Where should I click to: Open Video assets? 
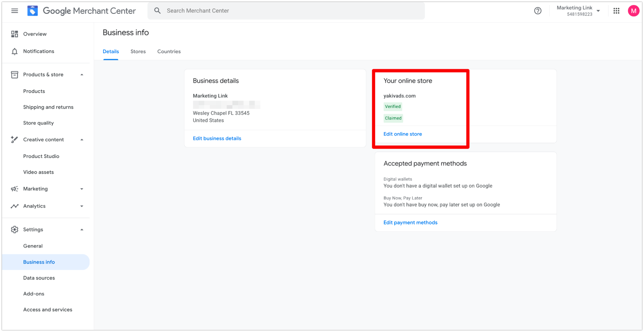coord(38,172)
